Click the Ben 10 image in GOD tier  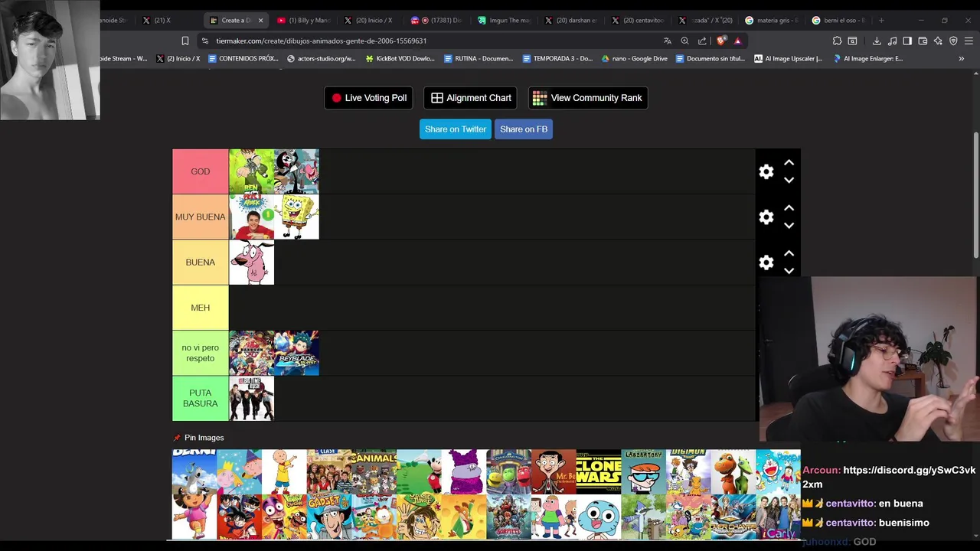(x=251, y=171)
